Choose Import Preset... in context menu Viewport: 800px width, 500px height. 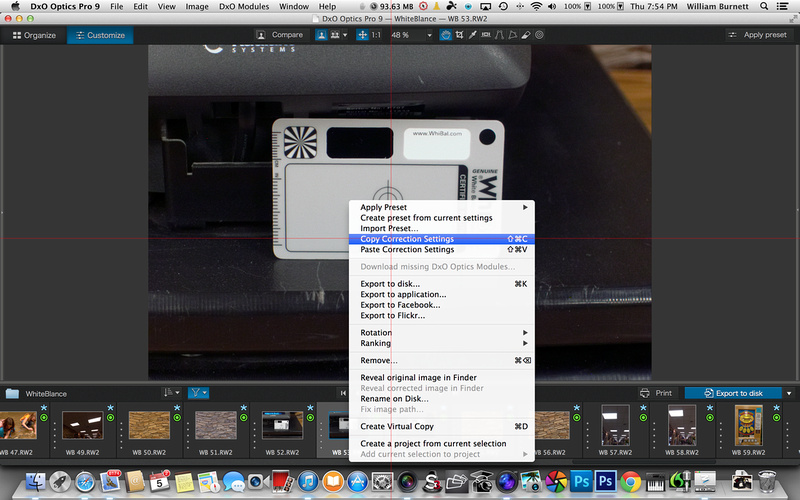point(442,229)
